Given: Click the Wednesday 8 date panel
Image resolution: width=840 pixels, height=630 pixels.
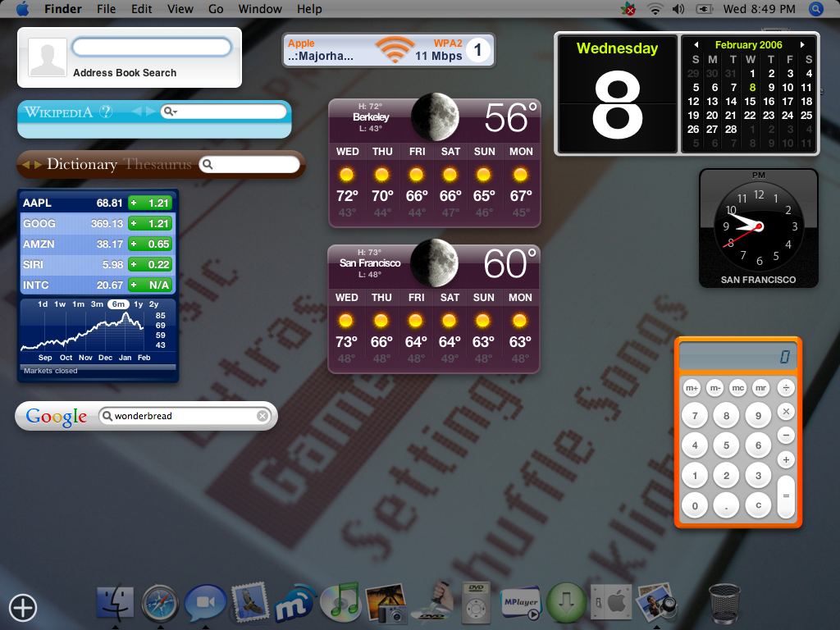Looking at the screenshot, I should (617, 94).
